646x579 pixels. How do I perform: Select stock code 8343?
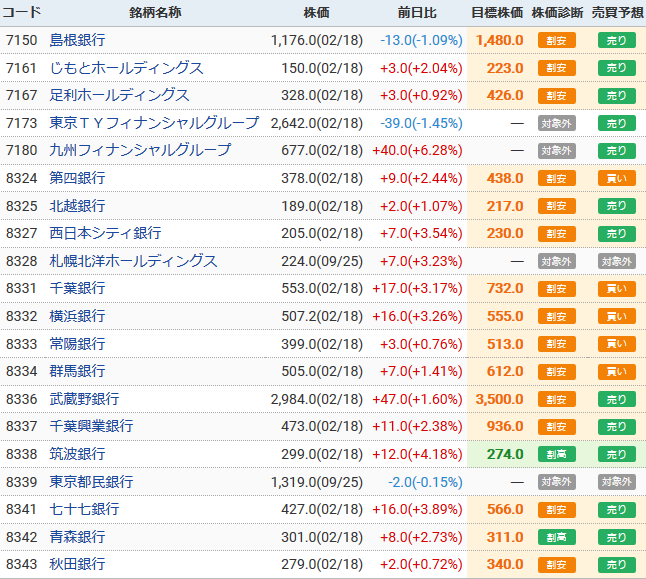tap(21, 565)
